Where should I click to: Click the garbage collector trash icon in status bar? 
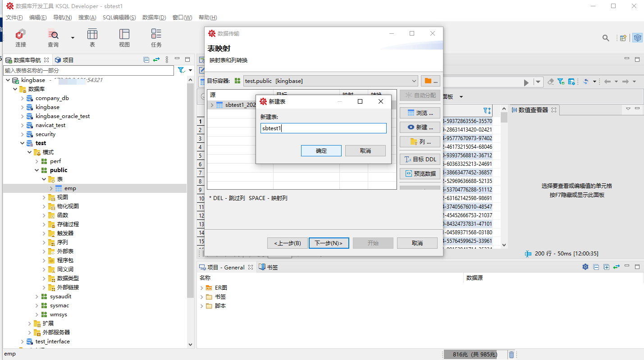(x=512, y=355)
